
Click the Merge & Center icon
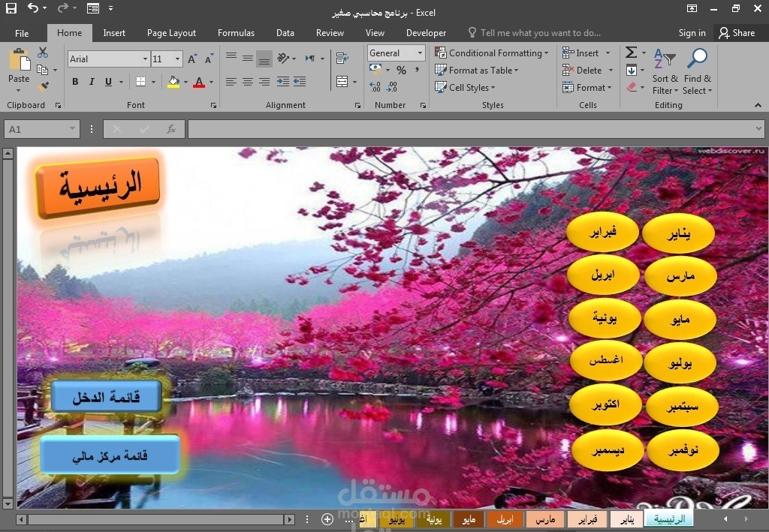[342, 81]
